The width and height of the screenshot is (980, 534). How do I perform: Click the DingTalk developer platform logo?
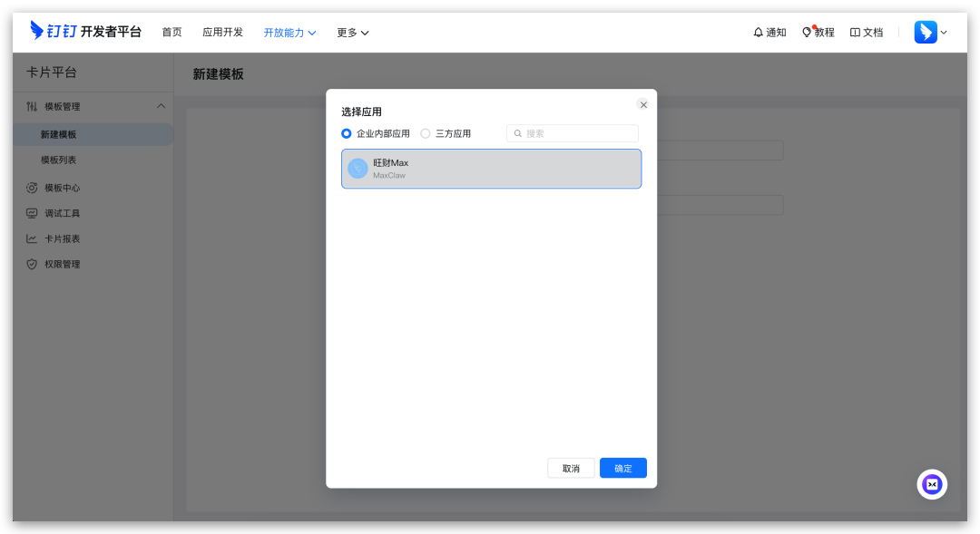coord(85,32)
